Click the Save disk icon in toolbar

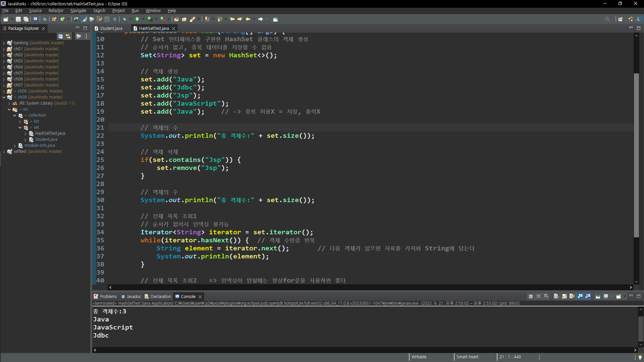tap(18, 19)
